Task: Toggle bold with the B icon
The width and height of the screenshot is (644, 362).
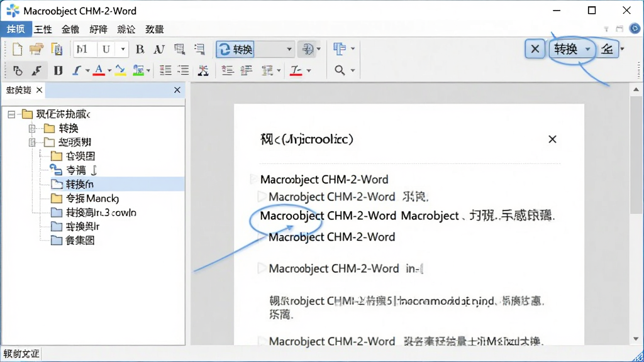Action: click(x=140, y=49)
